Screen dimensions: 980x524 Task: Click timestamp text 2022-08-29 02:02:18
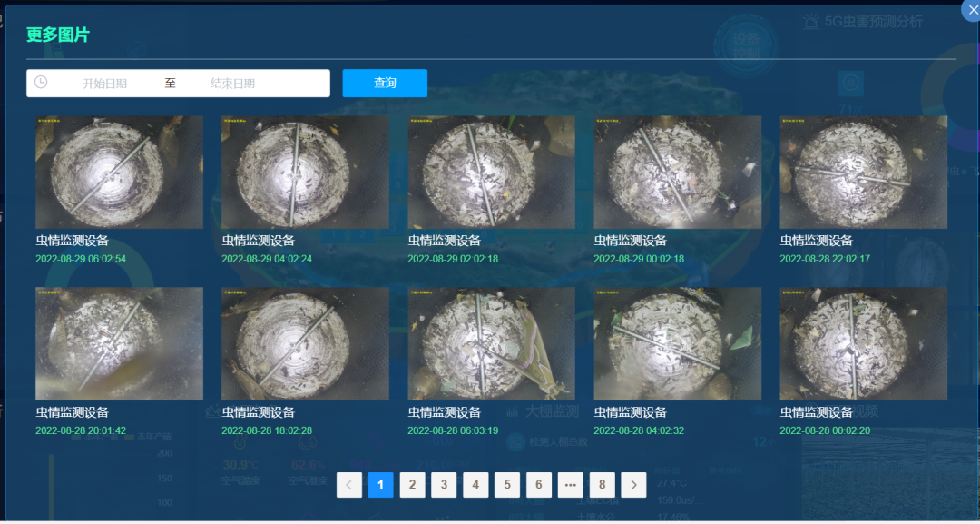click(x=453, y=259)
